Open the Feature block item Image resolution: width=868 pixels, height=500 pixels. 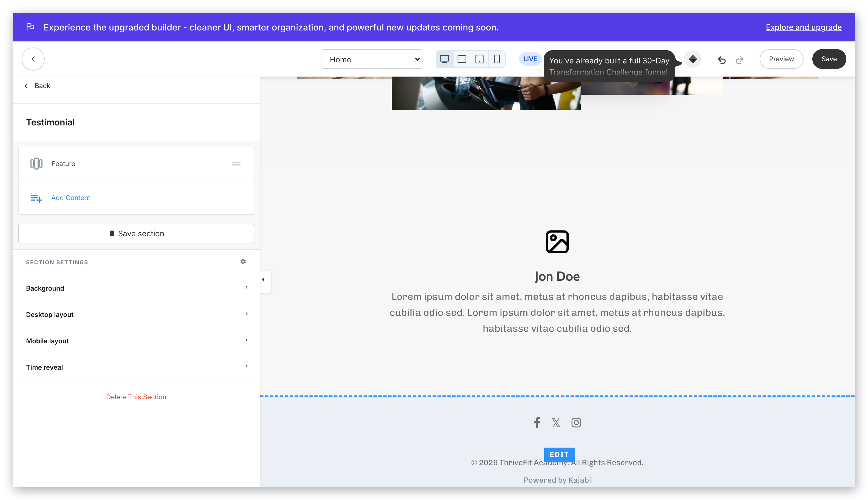pyautogui.click(x=136, y=164)
